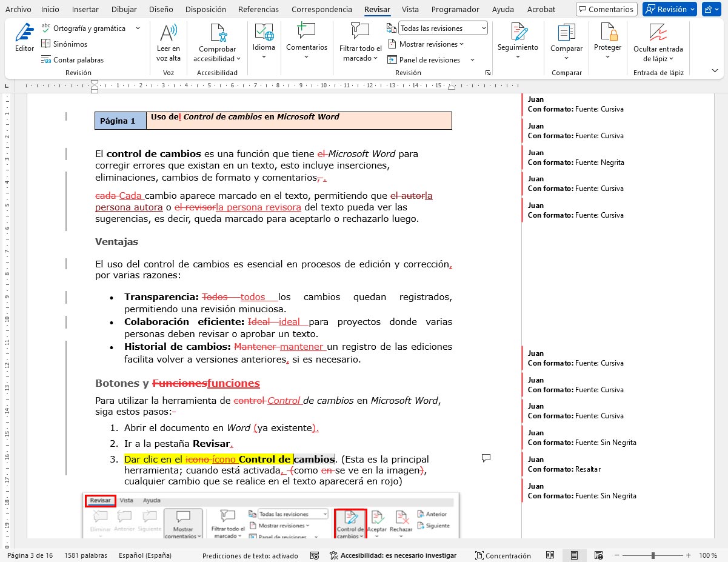Click the Comentarios button at top right
Screen dimensions: 728x562
606,10
